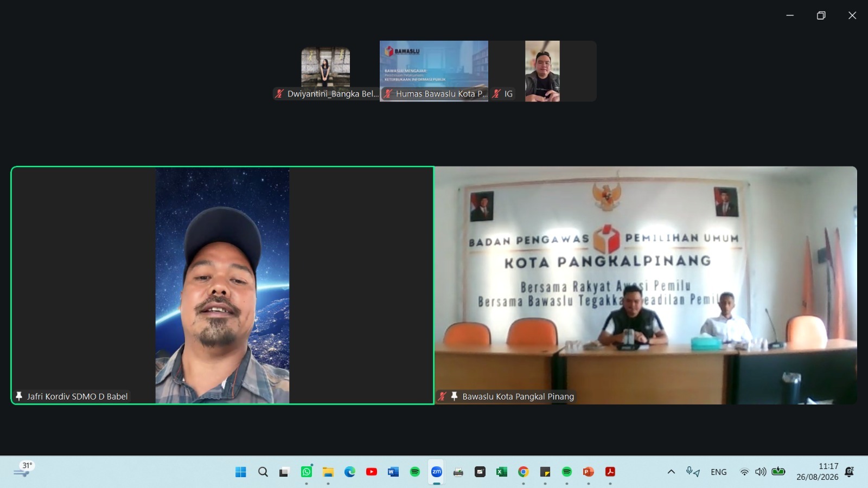The width and height of the screenshot is (868, 488).
Task: Switch to PowerPoint on the taskbar
Action: click(x=589, y=472)
